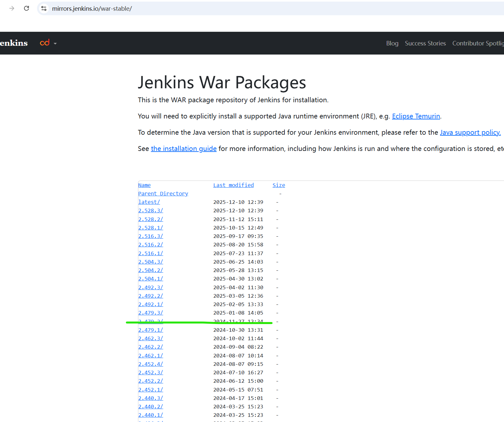This screenshot has height=422, width=504.
Task: Click the timestamp 2025-09-17 09:35
Action: tap(238, 236)
